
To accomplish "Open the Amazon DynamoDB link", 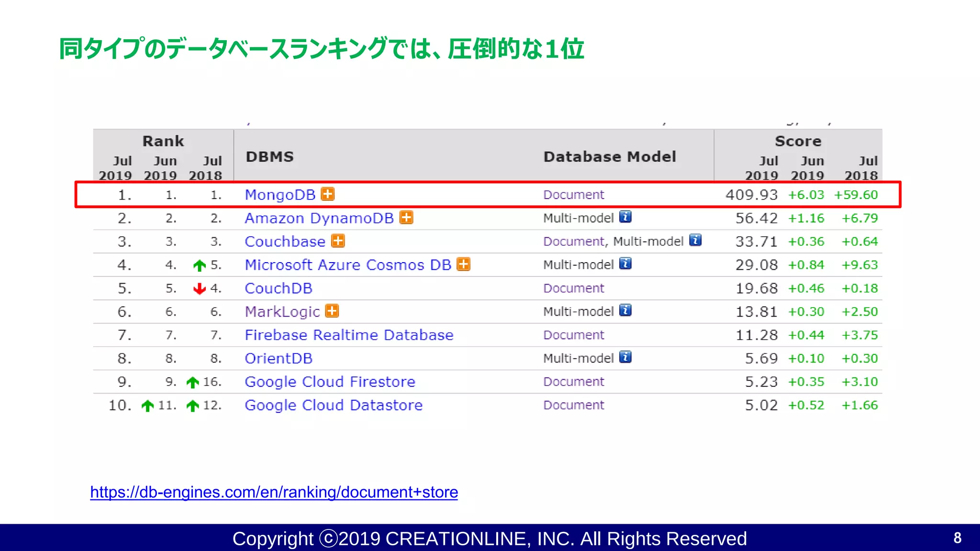I will click(x=319, y=219).
